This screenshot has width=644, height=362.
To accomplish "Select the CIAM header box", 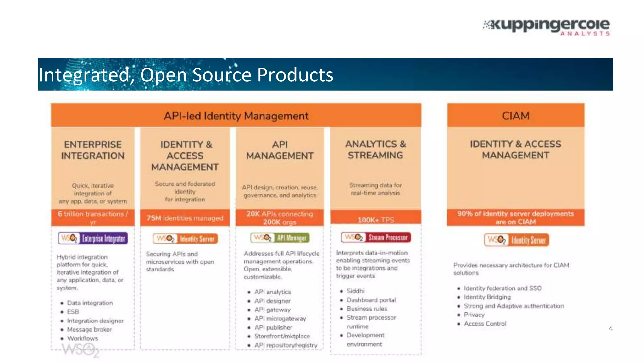I will coord(516,116).
